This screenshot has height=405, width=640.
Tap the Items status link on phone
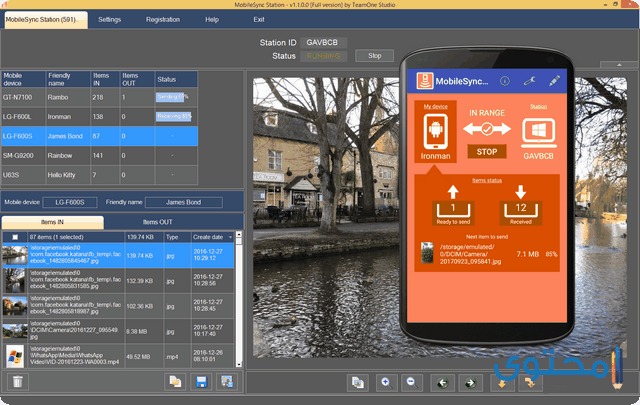(x=487, y=180)
